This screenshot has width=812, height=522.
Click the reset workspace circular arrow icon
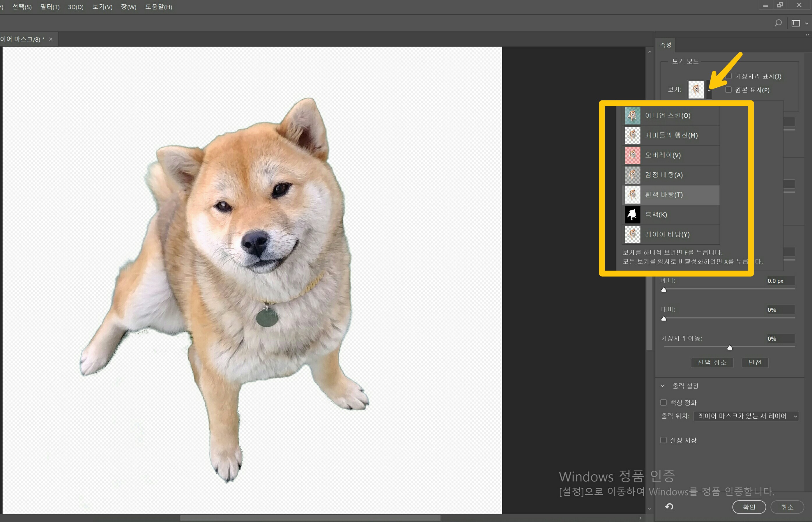click(669, 507)
